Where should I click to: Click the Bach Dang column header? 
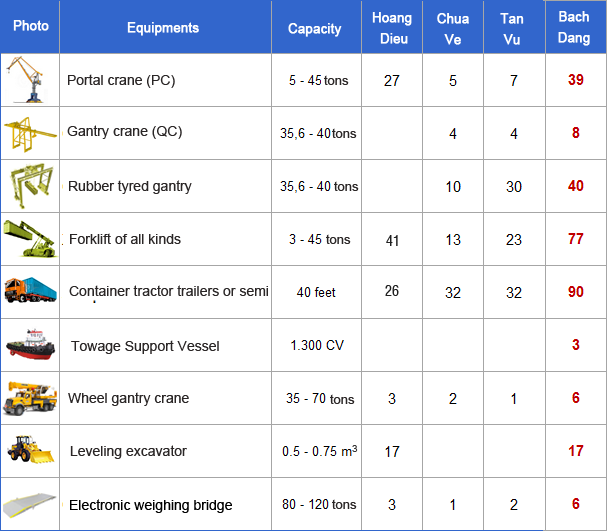point(574,27)
